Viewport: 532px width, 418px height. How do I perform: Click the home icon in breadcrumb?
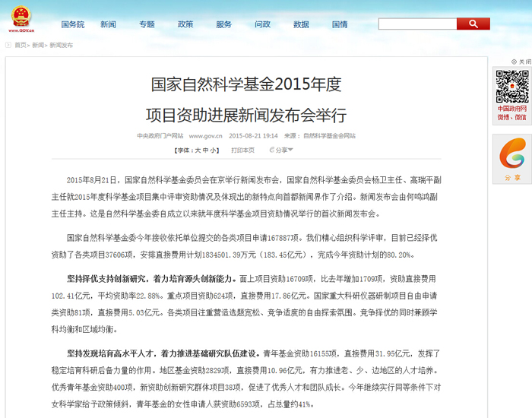tap(8, 46)
